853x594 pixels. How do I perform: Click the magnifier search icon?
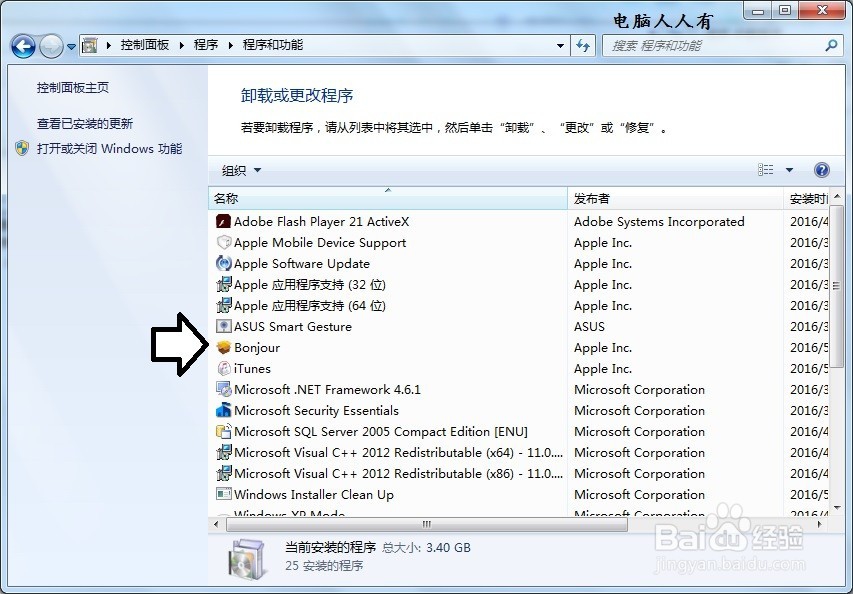click(x=831, y=46)
